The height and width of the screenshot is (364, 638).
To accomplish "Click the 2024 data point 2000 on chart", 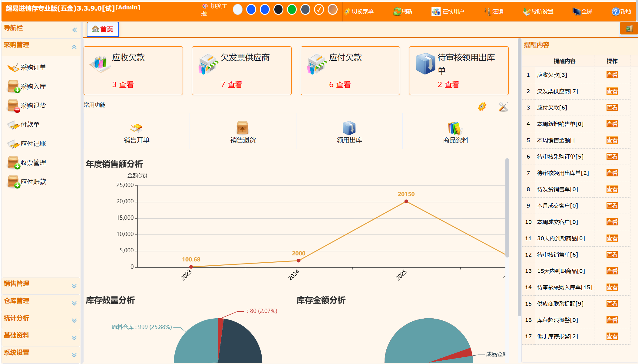I will [x=299, y=261].
